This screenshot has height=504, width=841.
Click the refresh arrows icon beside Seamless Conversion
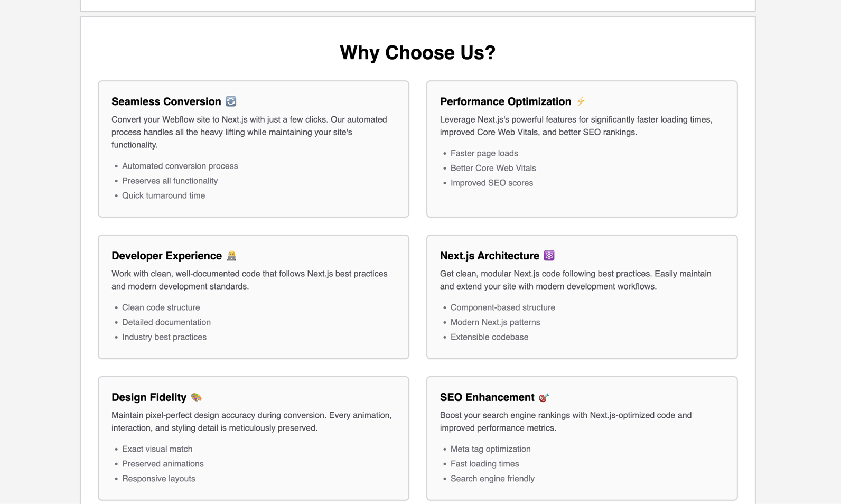coord(231,101)
